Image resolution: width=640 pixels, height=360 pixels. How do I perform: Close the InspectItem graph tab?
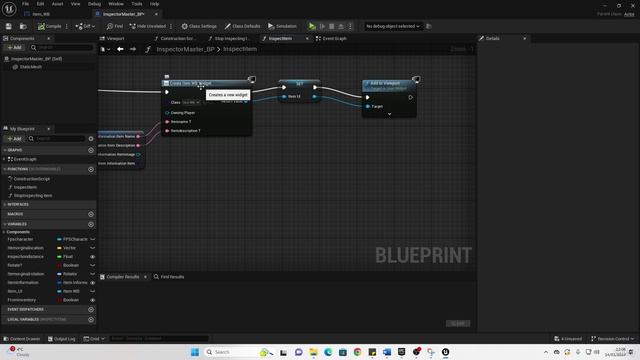click(x=307, y=38)
